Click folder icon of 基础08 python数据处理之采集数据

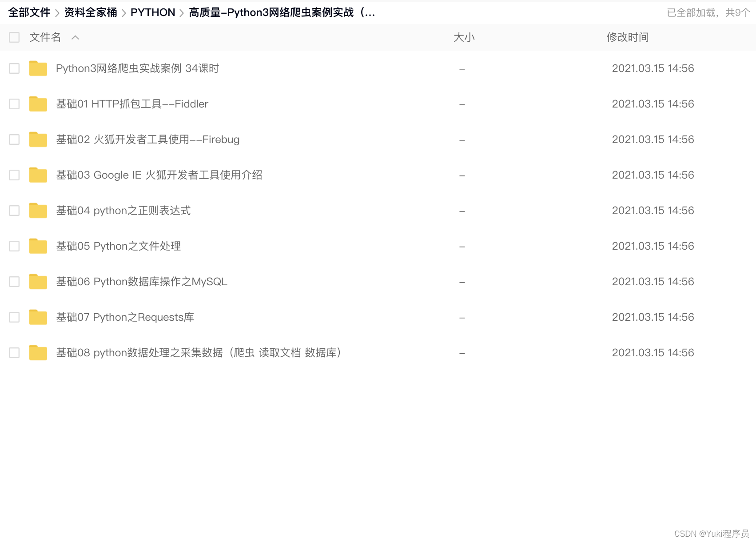click(38, 353)
